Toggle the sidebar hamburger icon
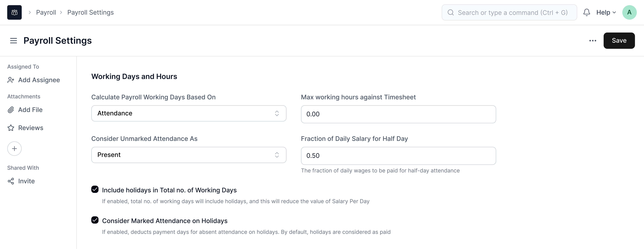The height and width of the screenshot is (249, 644). (x=14, y=40)
